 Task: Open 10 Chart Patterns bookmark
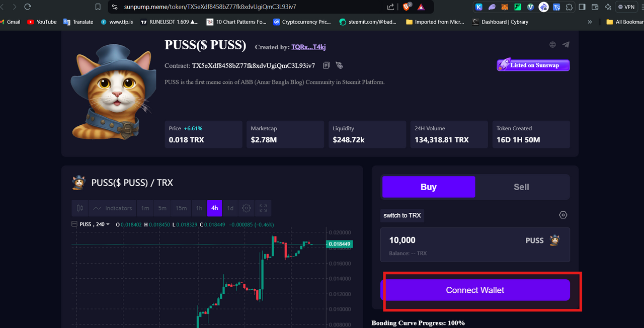click(236, 22)
